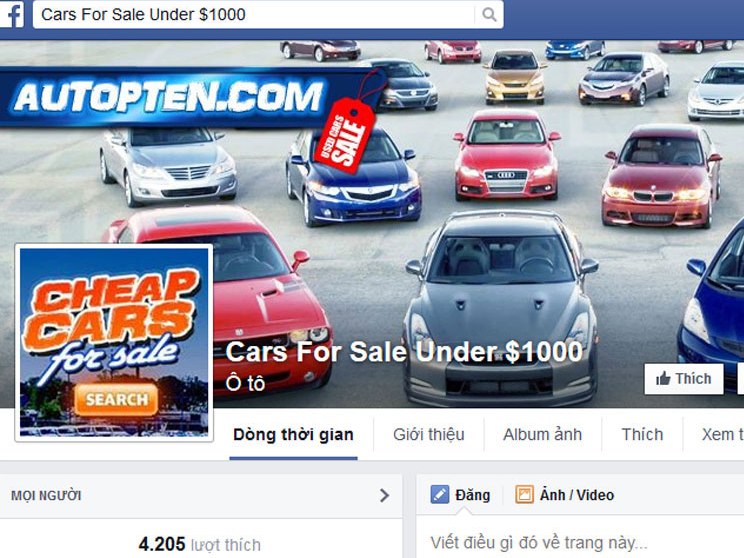This screenshot has width=744, height=558.
Task: Click the orange SEARCH button in profile image
Action: [x=116, y=399]
